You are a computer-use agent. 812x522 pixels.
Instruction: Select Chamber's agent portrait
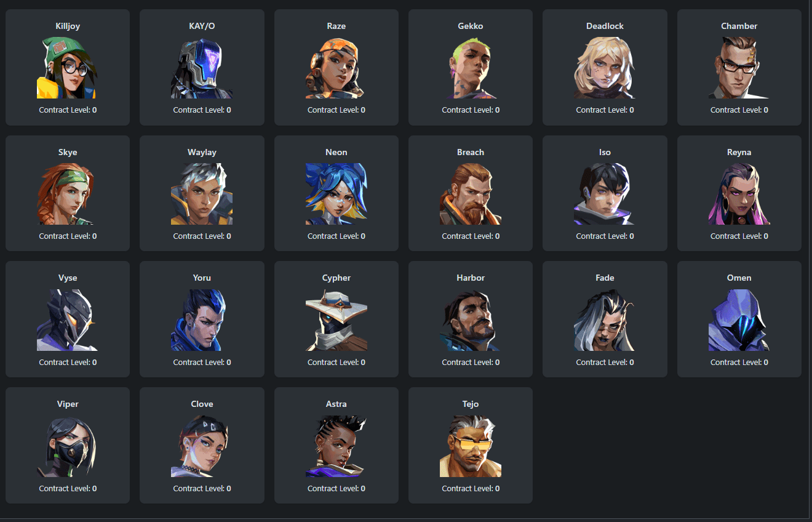click(x=739, y=68)
